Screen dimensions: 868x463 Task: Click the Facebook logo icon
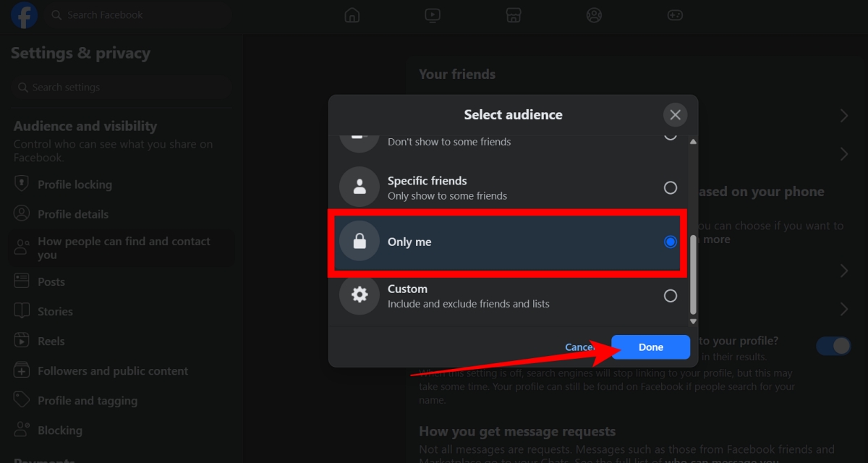coord(24,15)
